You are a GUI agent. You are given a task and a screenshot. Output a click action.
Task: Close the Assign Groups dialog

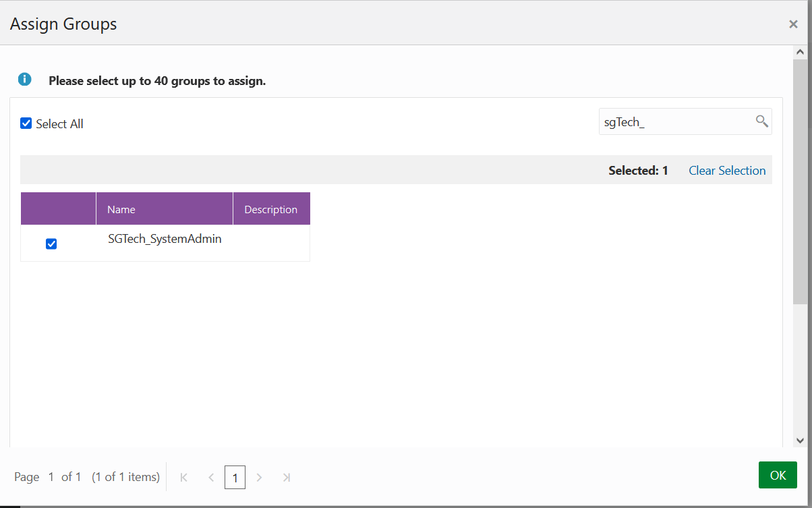(x=793, y=24)
